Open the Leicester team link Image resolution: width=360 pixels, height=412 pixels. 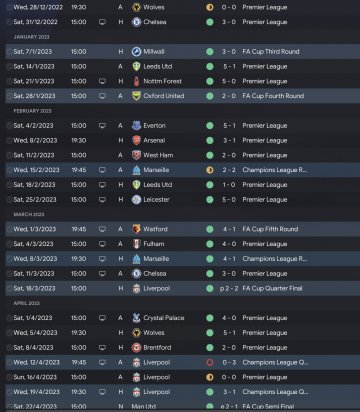[156, 199]
